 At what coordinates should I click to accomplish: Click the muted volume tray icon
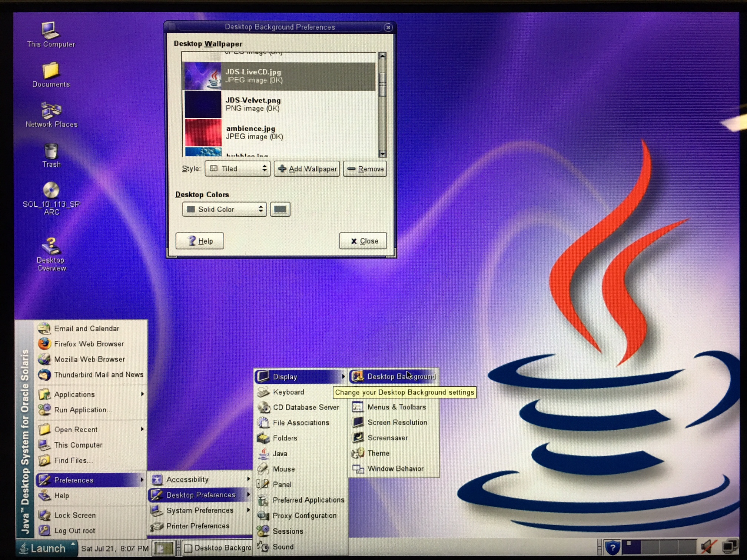click(708, 547)
